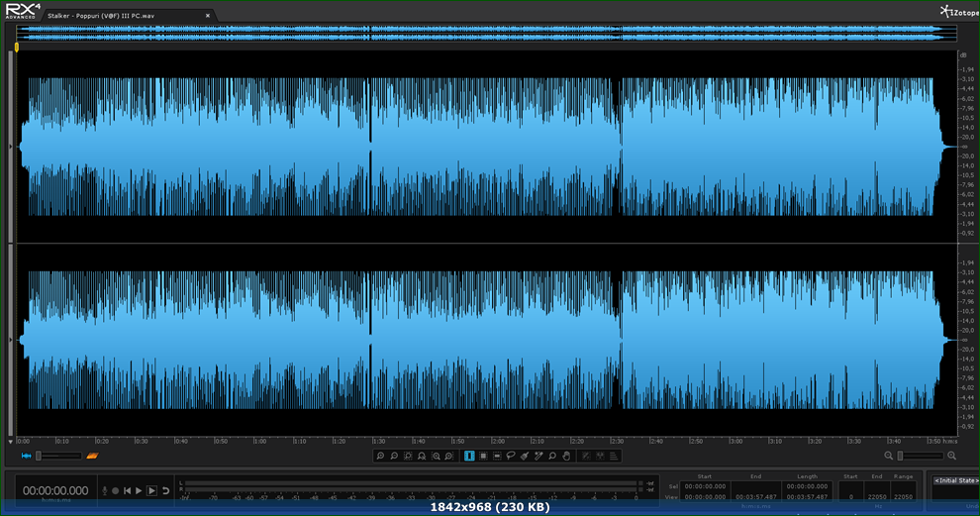The height and width of the screenshot is (516, 980).
Task: Click the 00:00:00.000 time counter display
Action: coord(55,491)
